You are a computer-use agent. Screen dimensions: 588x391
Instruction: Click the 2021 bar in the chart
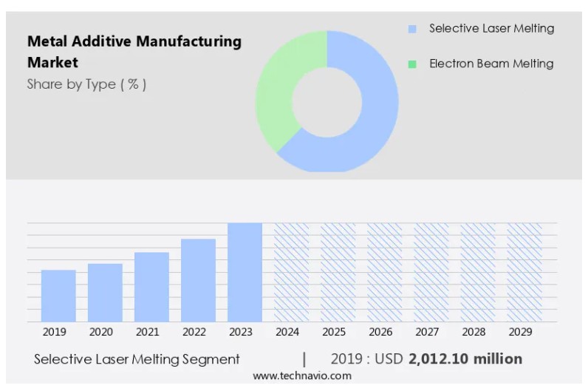click(151, 287)
